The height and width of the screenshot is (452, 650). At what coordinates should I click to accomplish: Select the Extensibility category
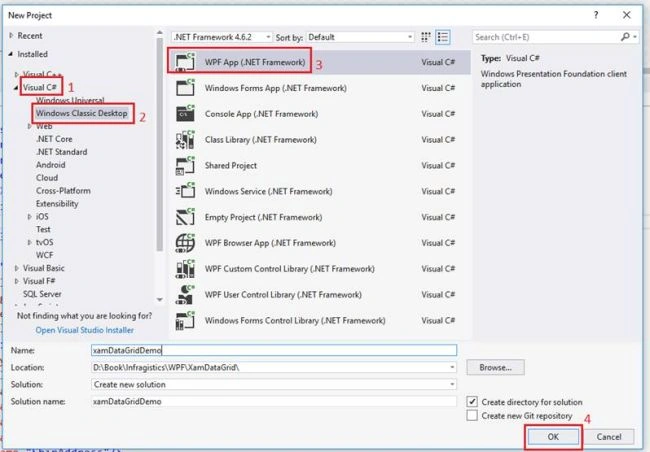tap(57, 204)
